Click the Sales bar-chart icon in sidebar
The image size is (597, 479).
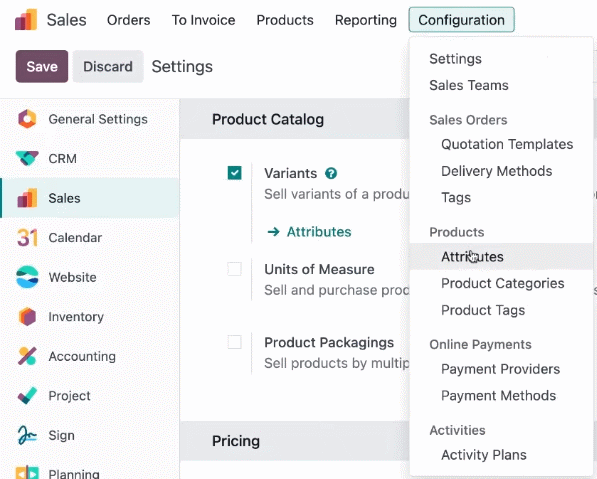pos(27,198)
